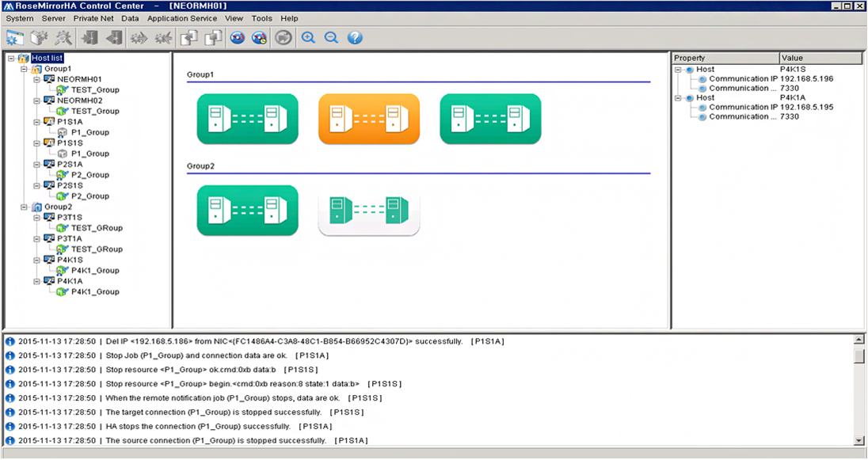The image size is (868, 460).
Task: Click the bullet icon beside Communication IP 192.168.5.196
Action: click(702, 79)
